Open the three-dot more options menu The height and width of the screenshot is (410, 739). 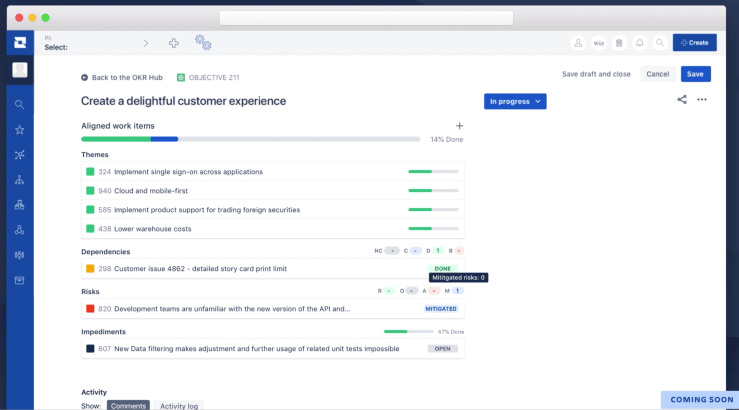pyautogui.click(x=702, y=100)
